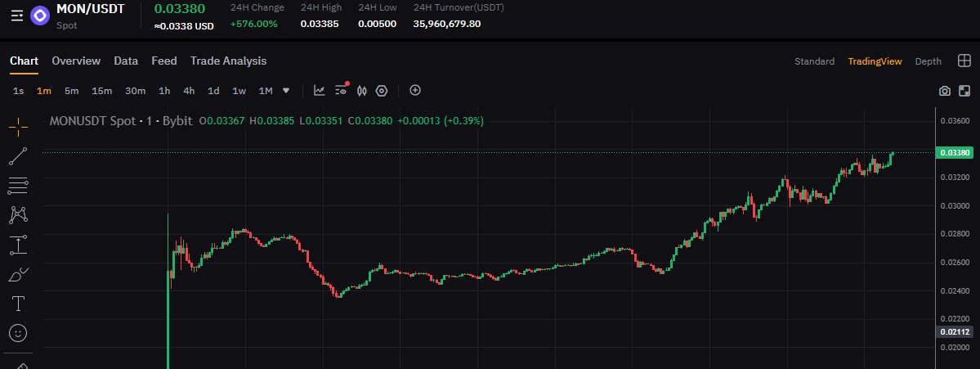Select the 5m timeframe
The height and width of the screenshot is (369, 980).
[x=71, y=91]
